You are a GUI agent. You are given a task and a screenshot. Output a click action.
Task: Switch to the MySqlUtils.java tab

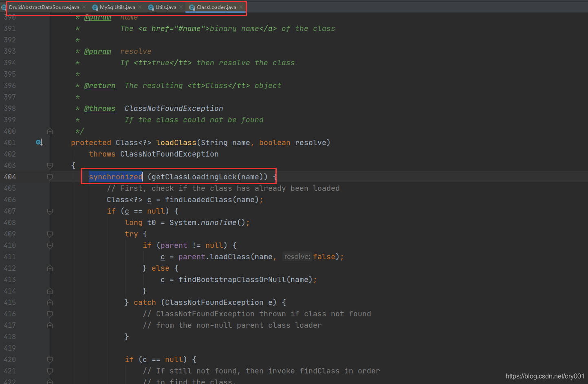(117, 7)
